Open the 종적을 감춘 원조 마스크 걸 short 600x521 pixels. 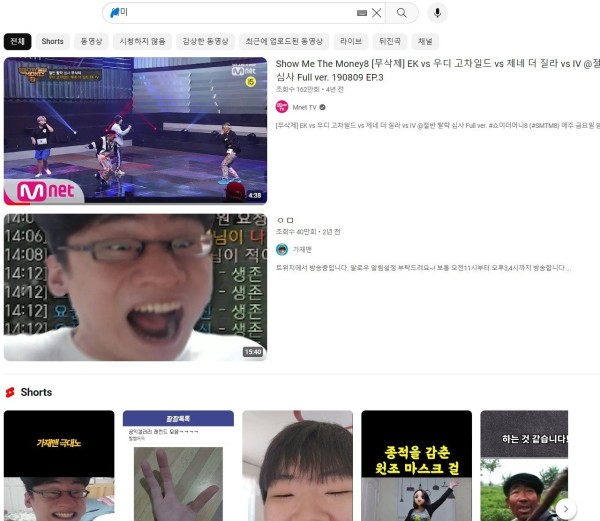click(x=417, y=466)
